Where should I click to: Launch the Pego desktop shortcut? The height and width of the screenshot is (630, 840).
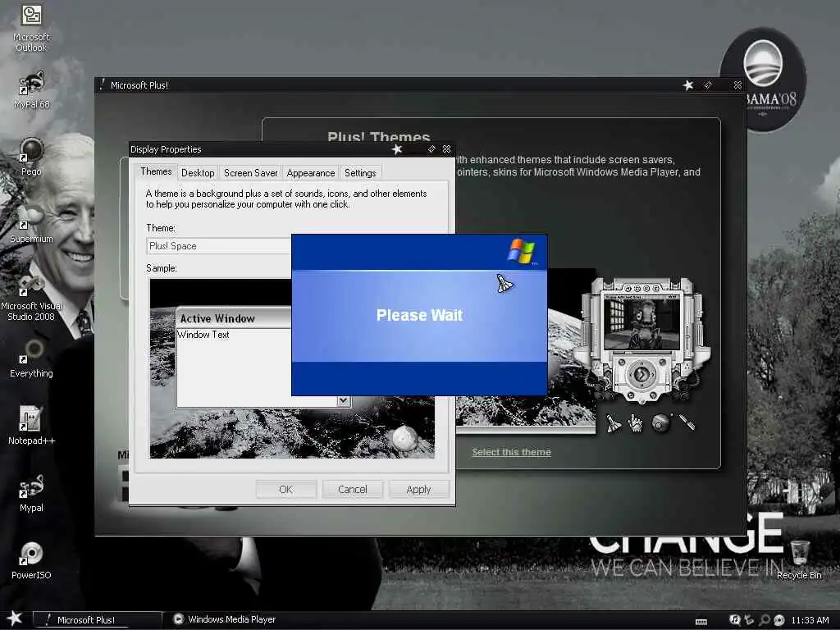(x=31, y=157)
